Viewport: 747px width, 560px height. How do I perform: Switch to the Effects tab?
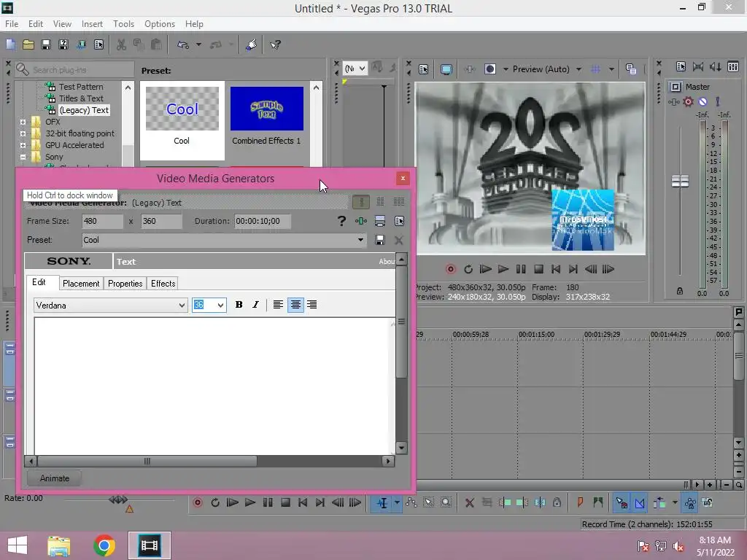pyautogui.click(x=163, y=284)
